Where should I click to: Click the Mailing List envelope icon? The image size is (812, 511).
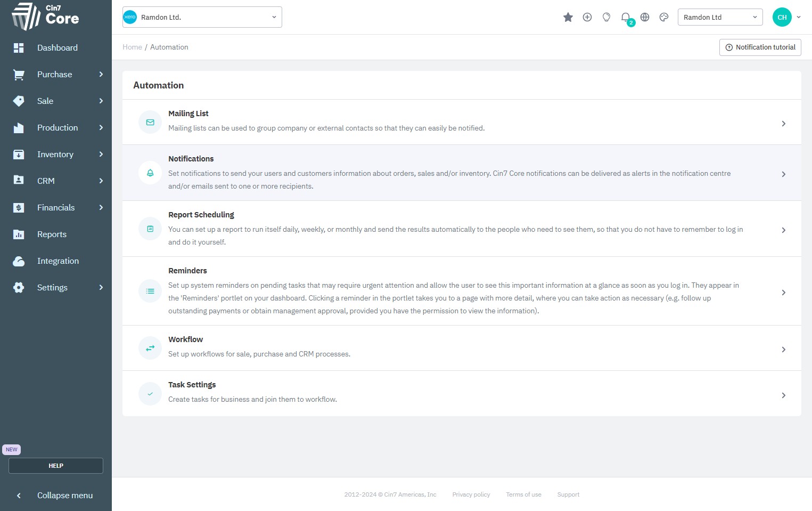150,123
